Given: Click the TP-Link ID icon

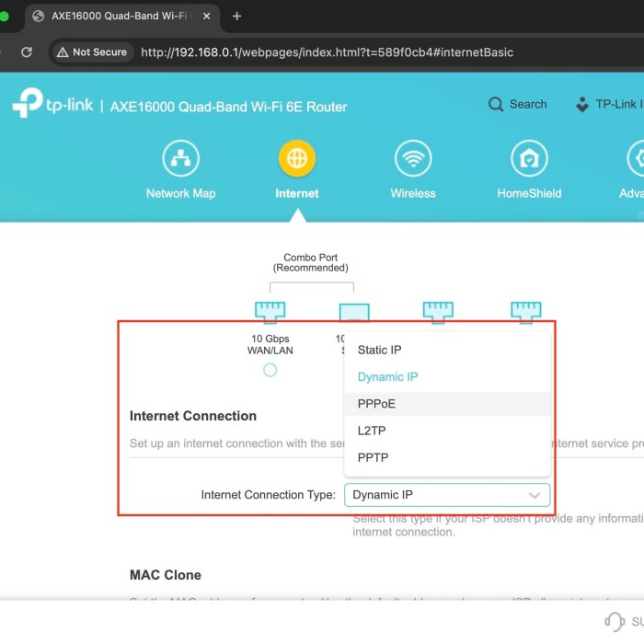Looking at the screenshot, I should pyautogui.click(x=582, y=104).
